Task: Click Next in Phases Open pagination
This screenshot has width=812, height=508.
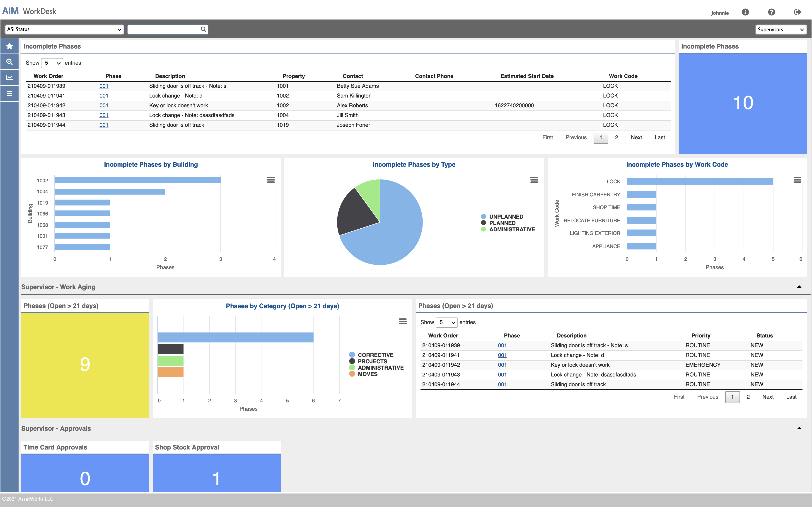Action: [768, 397]
